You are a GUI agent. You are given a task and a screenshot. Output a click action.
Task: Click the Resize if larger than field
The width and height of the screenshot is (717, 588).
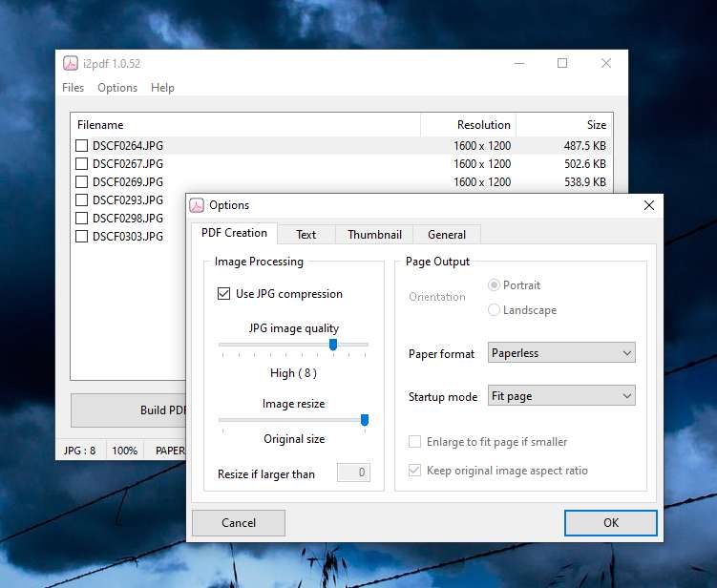(353, 472)
